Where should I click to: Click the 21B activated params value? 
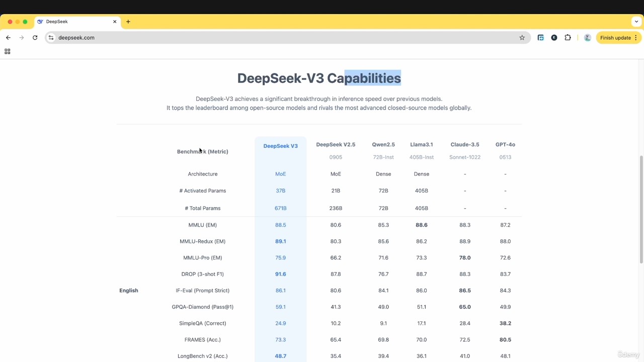[x=336, y=191]
